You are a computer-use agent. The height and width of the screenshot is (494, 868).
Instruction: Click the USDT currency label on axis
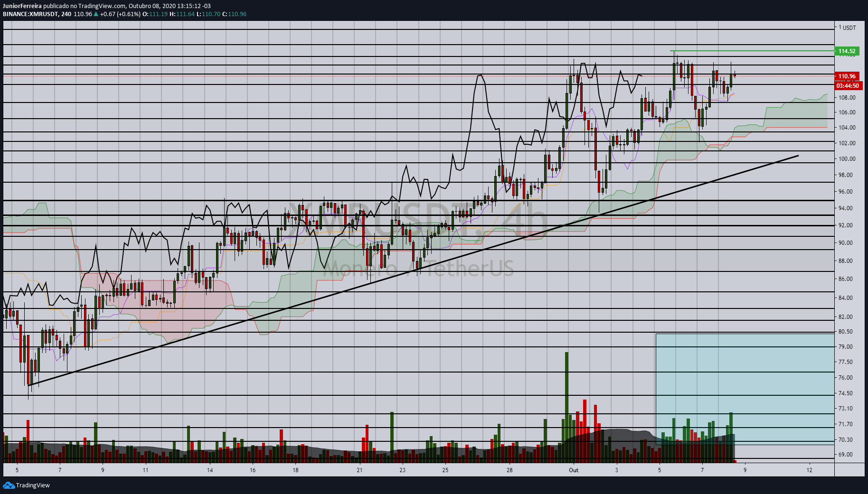click(x=849, y=28)
